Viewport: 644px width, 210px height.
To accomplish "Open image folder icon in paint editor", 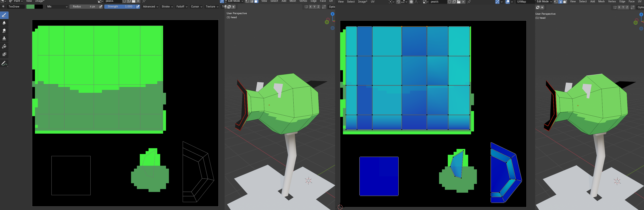I will (x=133, y=1).
